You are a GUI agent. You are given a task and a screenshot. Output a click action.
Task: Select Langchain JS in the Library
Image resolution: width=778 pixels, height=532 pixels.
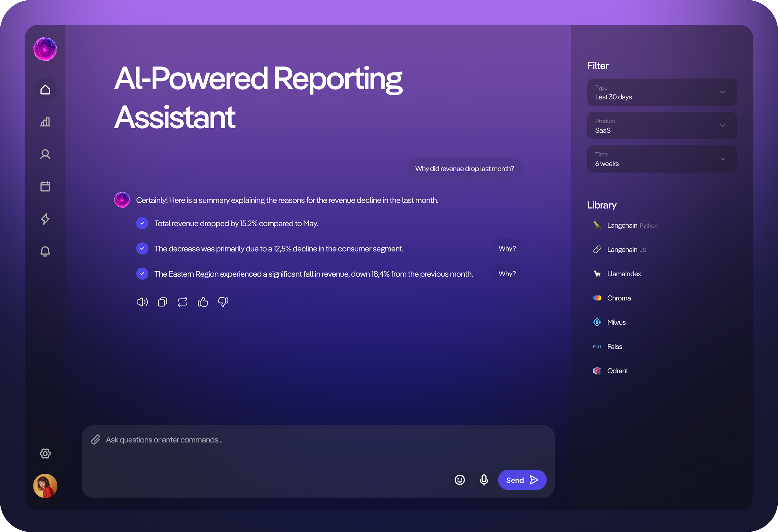tap(619, 250)
